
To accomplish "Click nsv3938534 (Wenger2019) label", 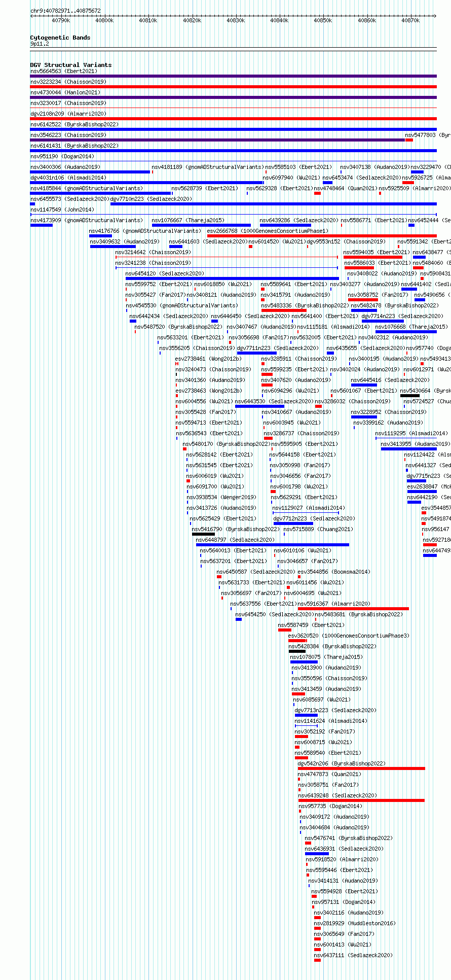I will click(x=221, y=498).
